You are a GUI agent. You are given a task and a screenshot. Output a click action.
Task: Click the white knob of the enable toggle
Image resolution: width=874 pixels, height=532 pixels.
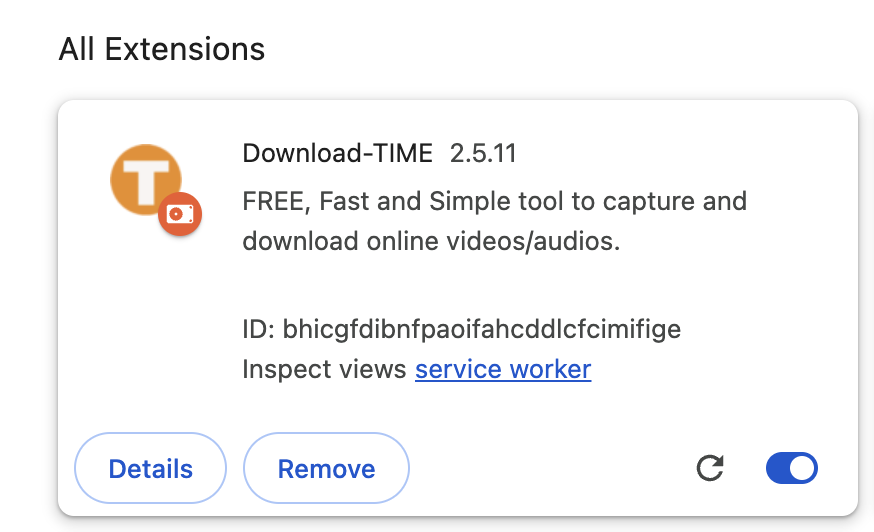coord(802,468)
